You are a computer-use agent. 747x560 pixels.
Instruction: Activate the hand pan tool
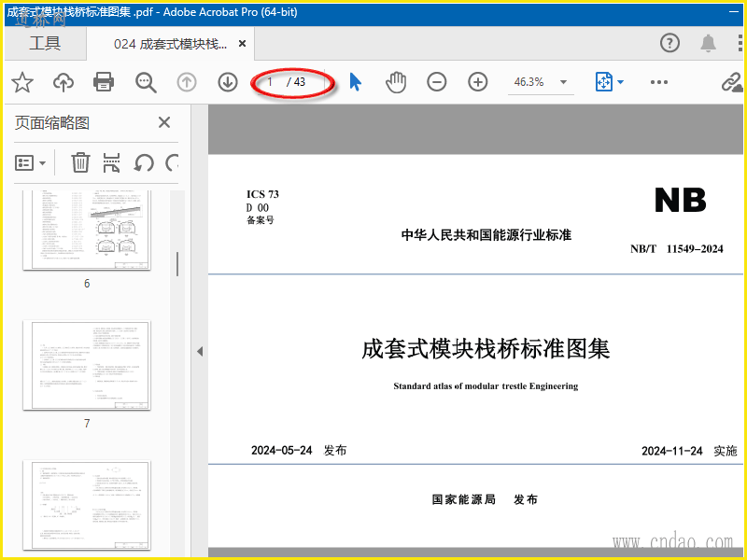(x=396, y=82)
